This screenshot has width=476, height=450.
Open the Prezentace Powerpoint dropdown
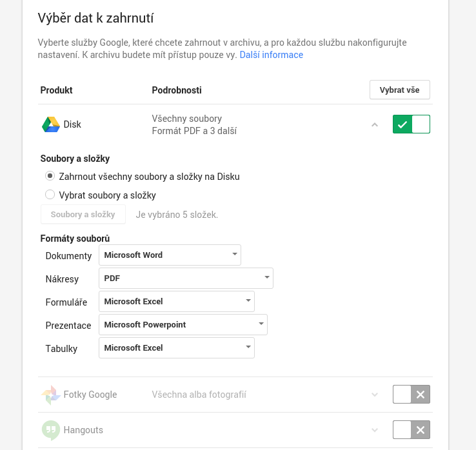pyautogui.click(x=183, y=325)
